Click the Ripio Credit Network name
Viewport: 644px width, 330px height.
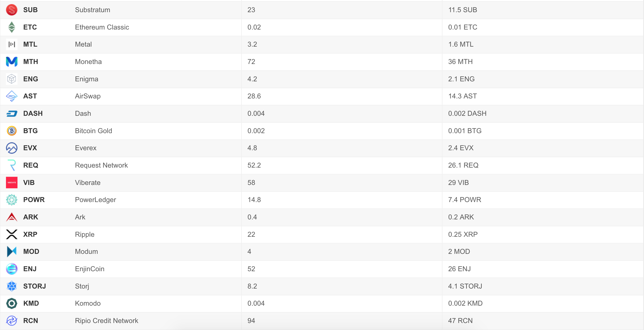click(x=106, y=321)
